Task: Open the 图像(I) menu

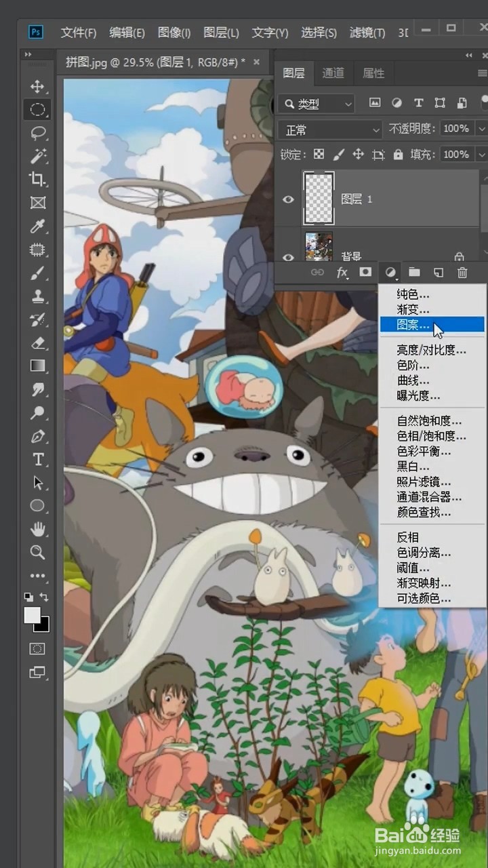Action: (x=174, y=32)
